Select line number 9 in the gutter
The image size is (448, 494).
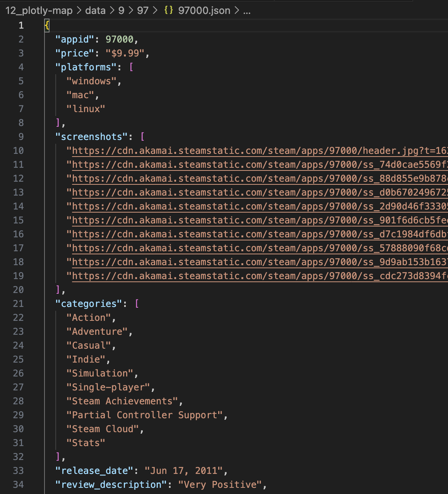[21, 137]
